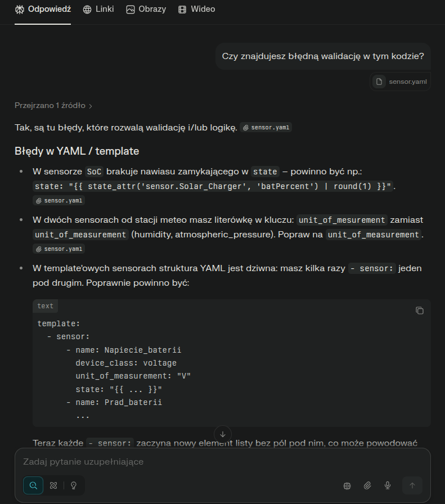The height and width of the screenshot is (504, 445).
Task: Expand "Przejrzano 1 źródło" sources
Action: coord(53,105)
